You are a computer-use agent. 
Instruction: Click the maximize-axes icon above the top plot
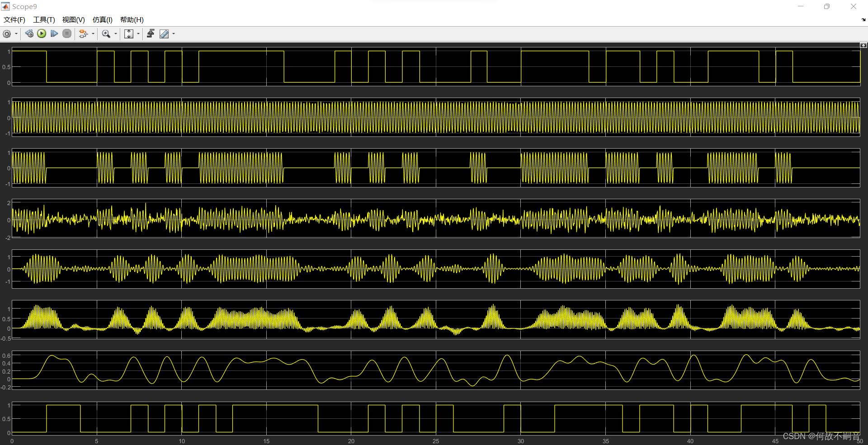pos(863,45)
